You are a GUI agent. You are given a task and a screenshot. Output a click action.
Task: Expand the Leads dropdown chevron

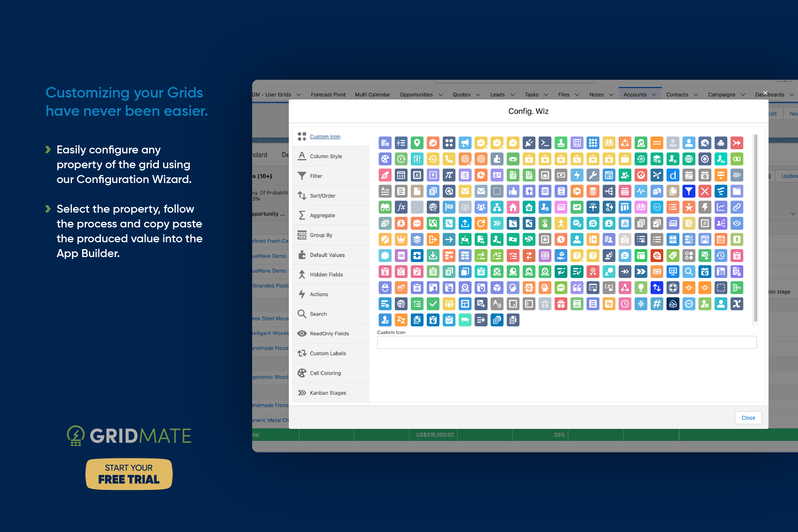512,95
